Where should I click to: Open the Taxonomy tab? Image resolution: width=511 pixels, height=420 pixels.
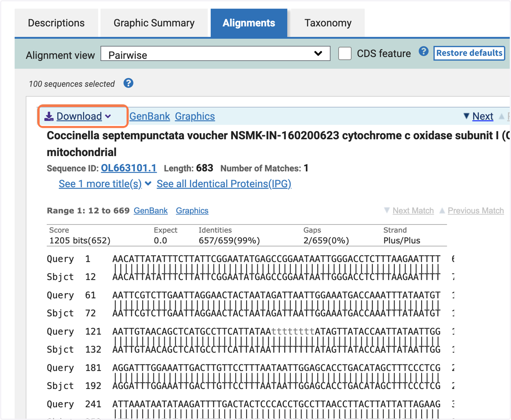pyautogui.click(x=328, y=23)
